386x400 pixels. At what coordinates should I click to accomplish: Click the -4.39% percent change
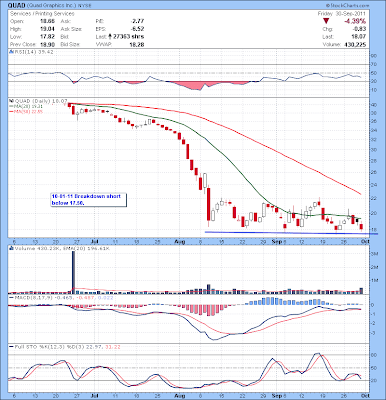point(354,21)
